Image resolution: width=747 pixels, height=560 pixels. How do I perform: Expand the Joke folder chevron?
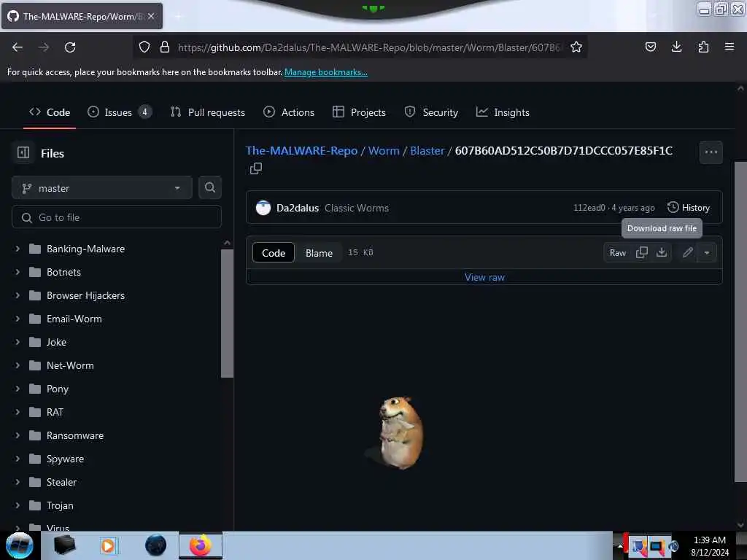(18, 342)
